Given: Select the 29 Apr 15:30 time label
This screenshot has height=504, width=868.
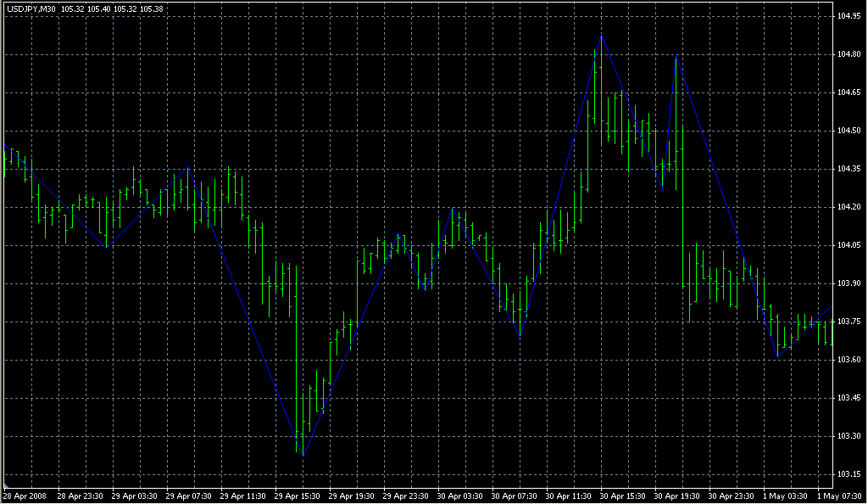Looking at the screenshot, I should click(297, 496).
